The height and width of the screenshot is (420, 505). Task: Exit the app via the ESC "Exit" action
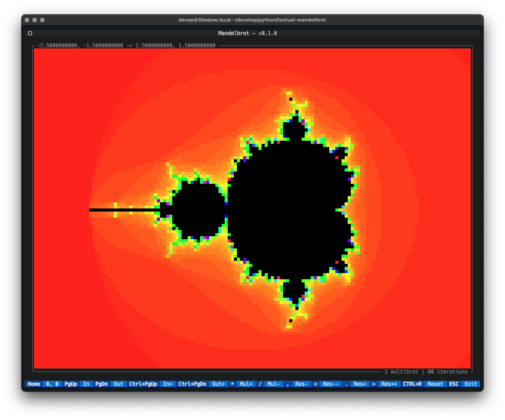(470, 384)
